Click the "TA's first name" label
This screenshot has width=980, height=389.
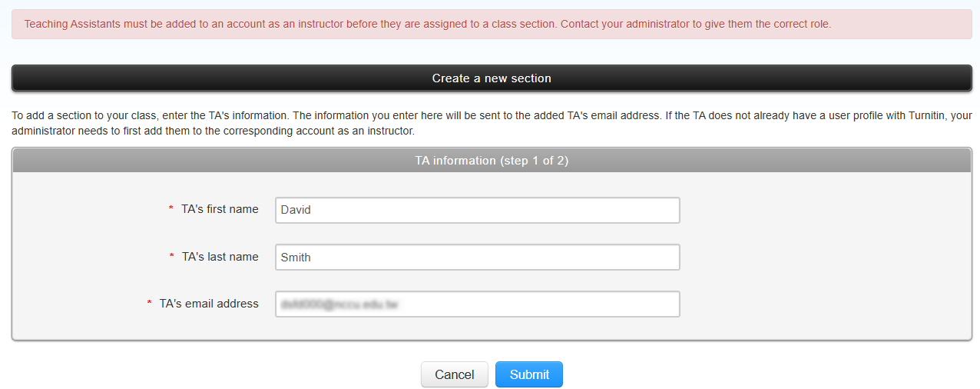220,209
